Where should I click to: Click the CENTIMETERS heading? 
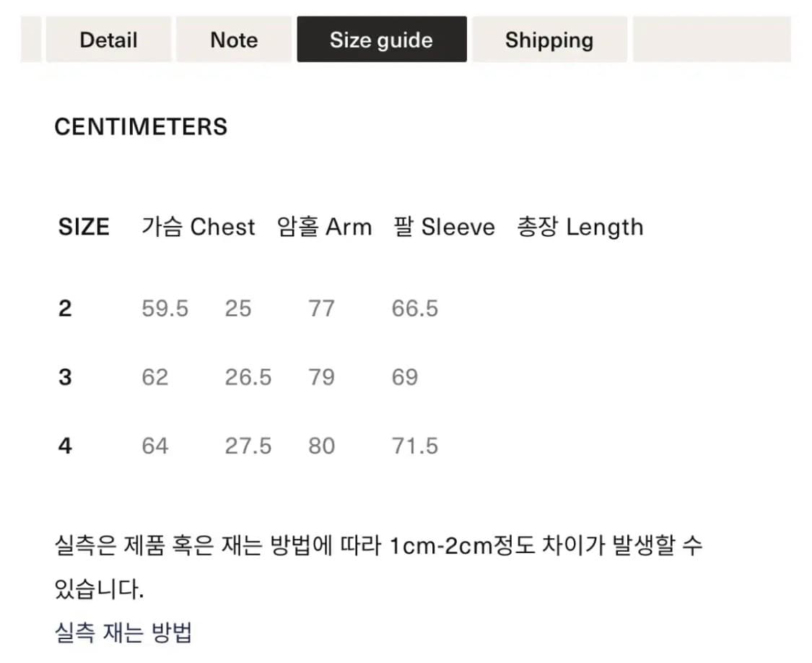141,127
